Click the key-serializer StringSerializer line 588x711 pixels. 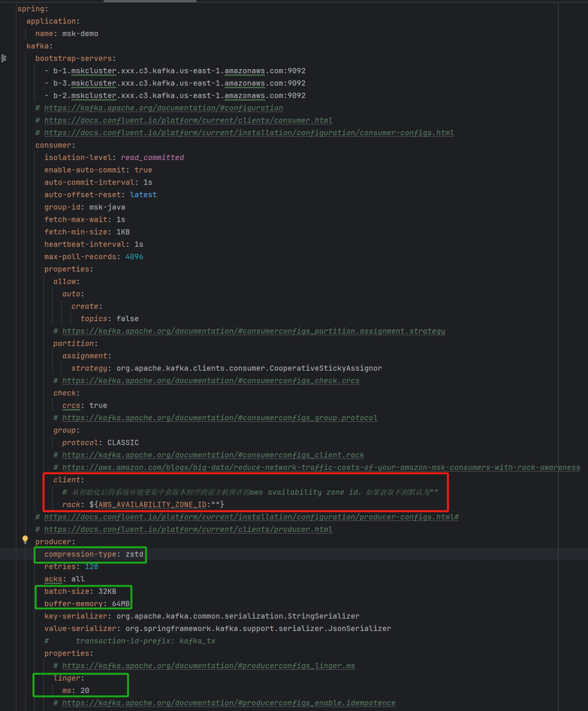202,616
